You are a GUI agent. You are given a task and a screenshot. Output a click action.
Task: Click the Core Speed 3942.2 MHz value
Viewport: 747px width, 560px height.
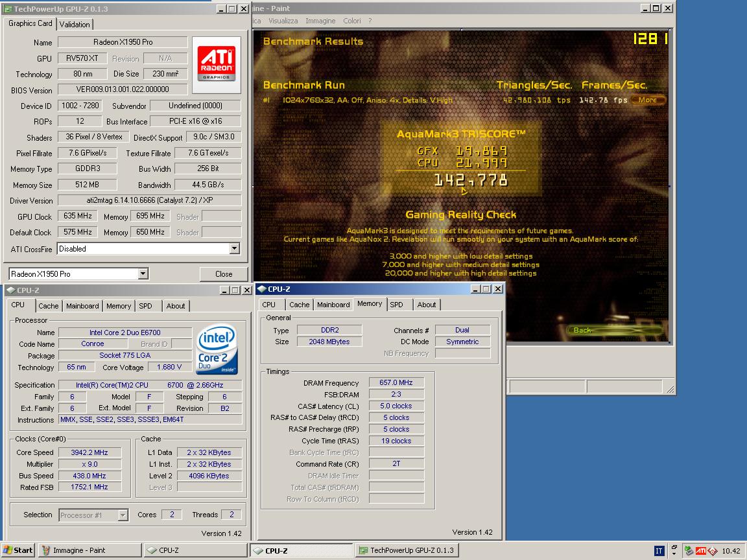tap(89, 452)
